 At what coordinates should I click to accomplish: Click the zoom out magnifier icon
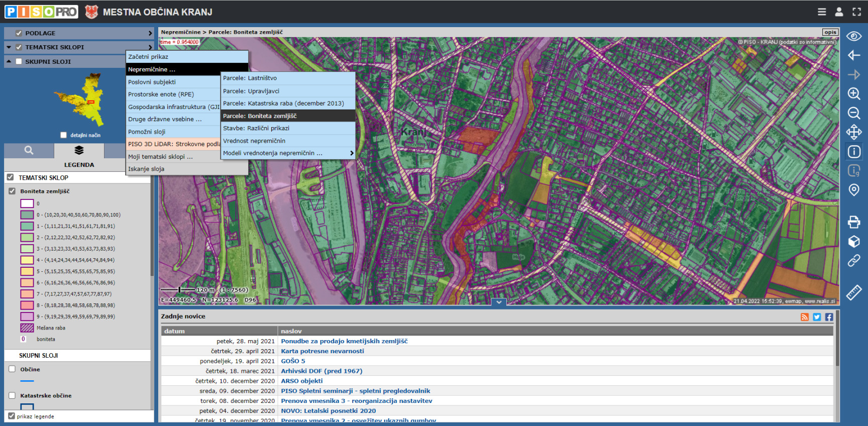(x=853, y=113)
